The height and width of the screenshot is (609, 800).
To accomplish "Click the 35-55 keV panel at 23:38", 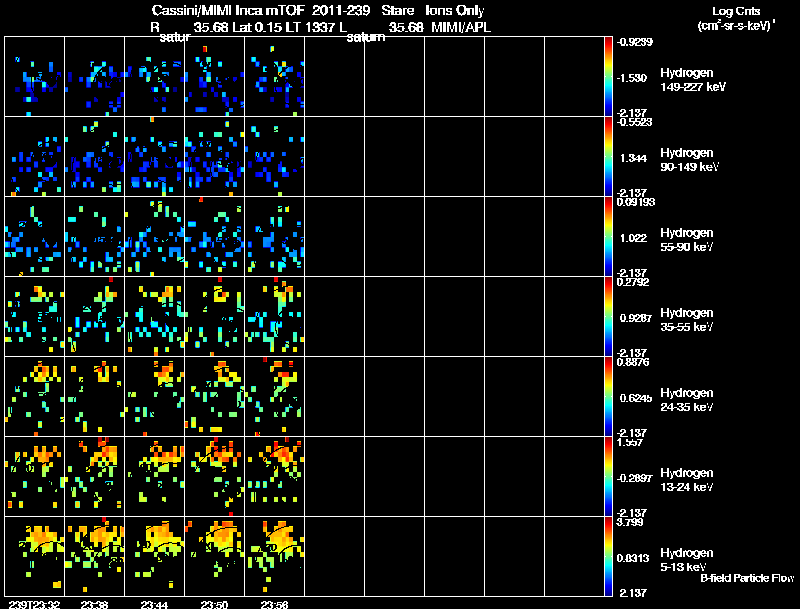I will click(x=94, y=317).
